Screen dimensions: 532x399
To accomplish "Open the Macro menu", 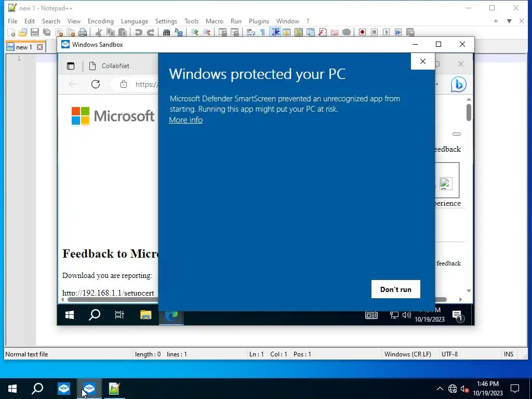I will pyautogui.click(x=215, y=21).
